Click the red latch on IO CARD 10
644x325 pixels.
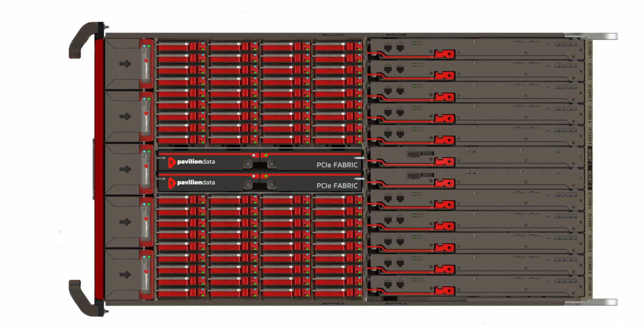pos(444,291)
